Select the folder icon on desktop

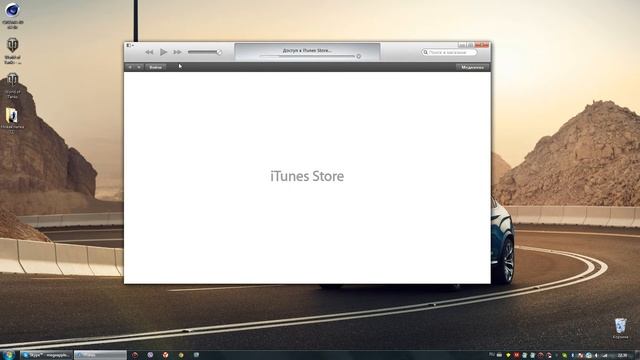pos(12,120)
